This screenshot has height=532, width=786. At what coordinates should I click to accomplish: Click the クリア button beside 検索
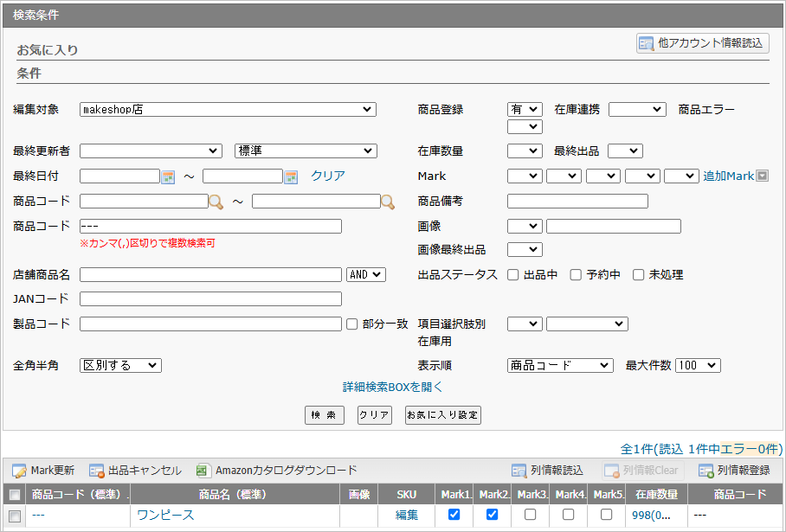[x=375, y=414]
